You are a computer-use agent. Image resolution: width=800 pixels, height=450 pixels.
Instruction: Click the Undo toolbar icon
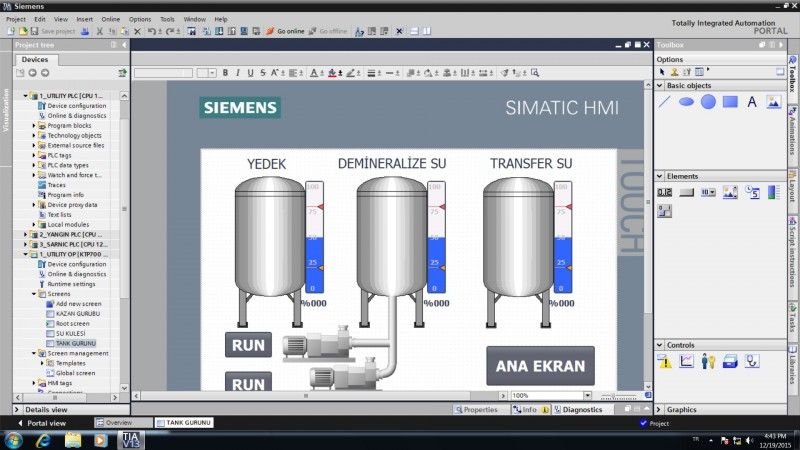pyautogui.click(x=152, y=31)
